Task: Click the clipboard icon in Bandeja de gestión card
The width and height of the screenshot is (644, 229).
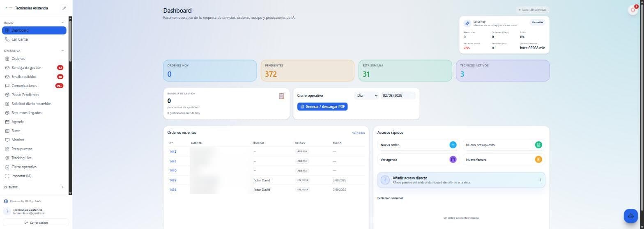Action: pos(281,96)
